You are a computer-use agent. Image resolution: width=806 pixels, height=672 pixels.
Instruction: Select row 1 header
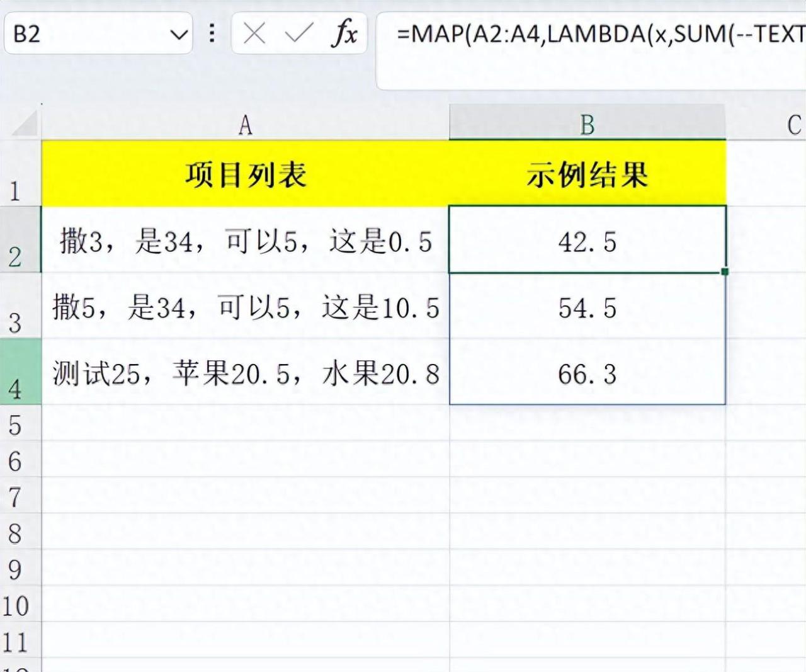(20, 173)
